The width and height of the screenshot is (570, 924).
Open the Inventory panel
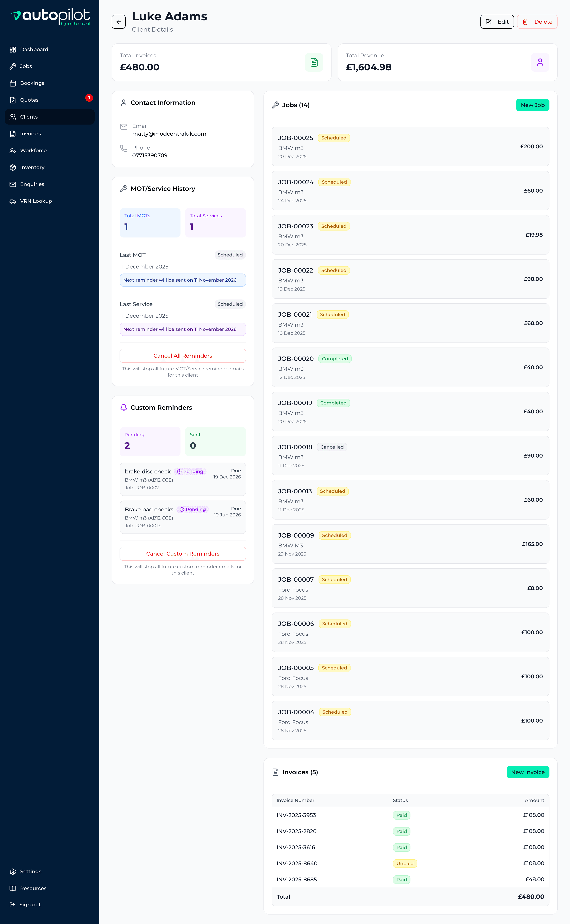point(32,167)
